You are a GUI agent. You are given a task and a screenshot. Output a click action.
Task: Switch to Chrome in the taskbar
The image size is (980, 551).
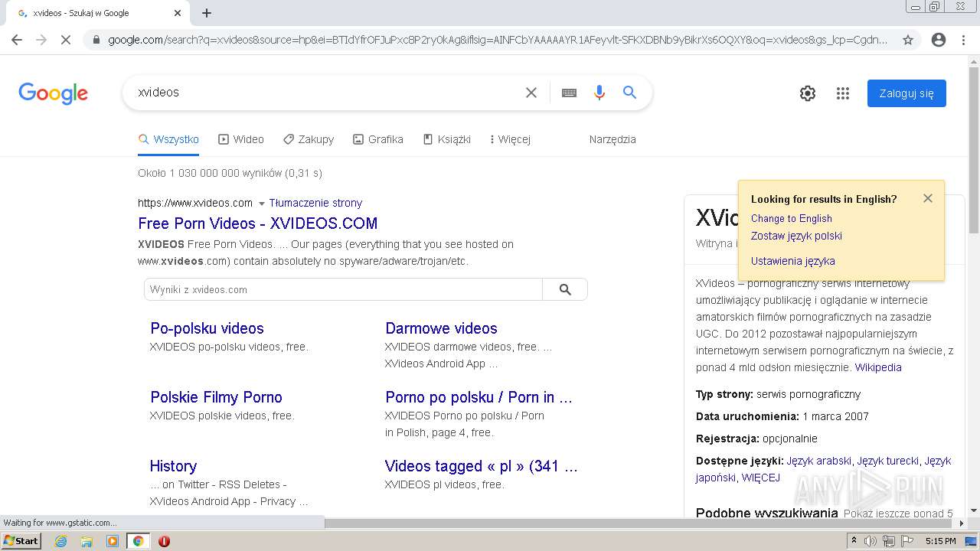tap(138, 541)
